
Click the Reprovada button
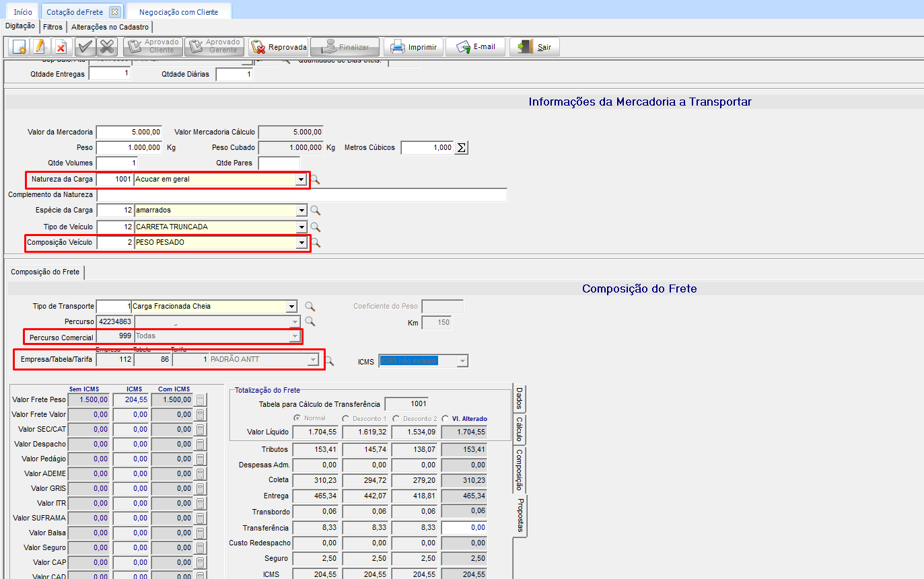tap(279, 47)
